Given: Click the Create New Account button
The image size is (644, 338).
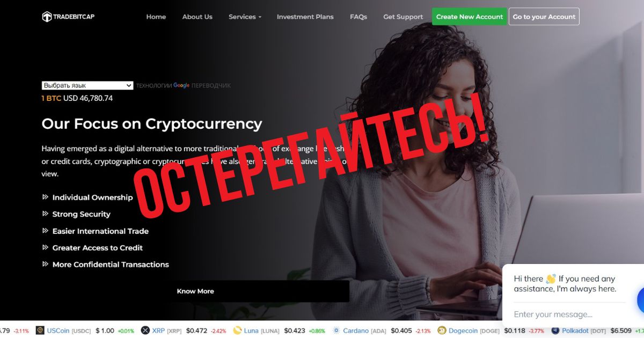Looking at the screenshot, I should [470, 17].
